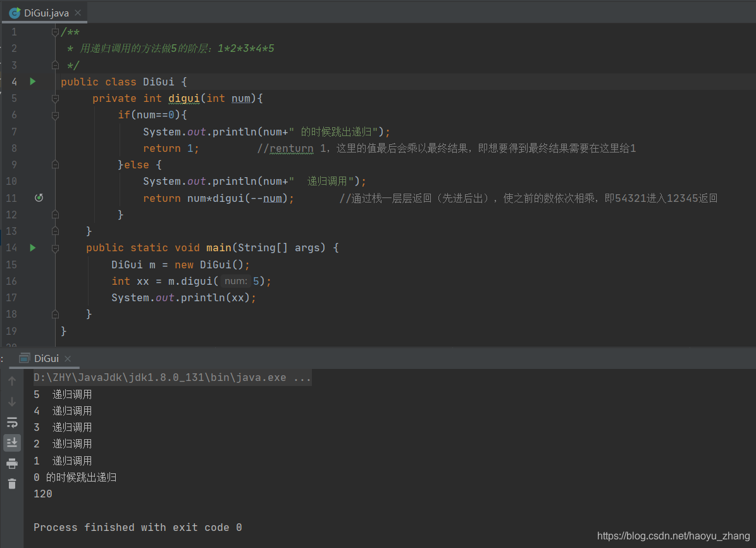
Task: Click the print icon in run panel
Action: [12, 464]
